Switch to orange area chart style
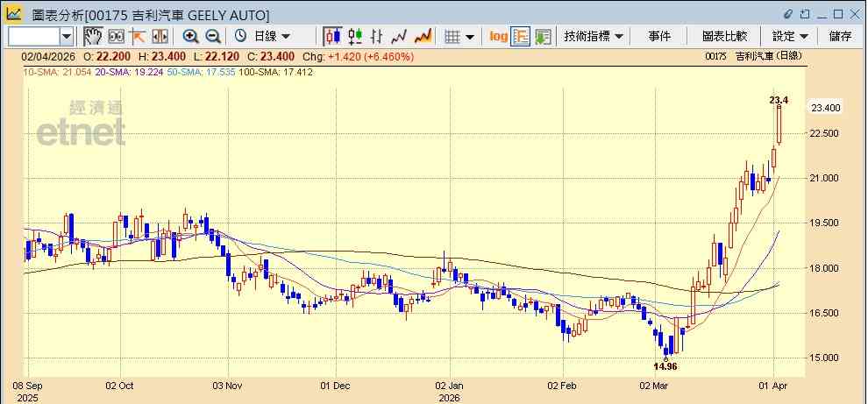 (x=423, y=37)
